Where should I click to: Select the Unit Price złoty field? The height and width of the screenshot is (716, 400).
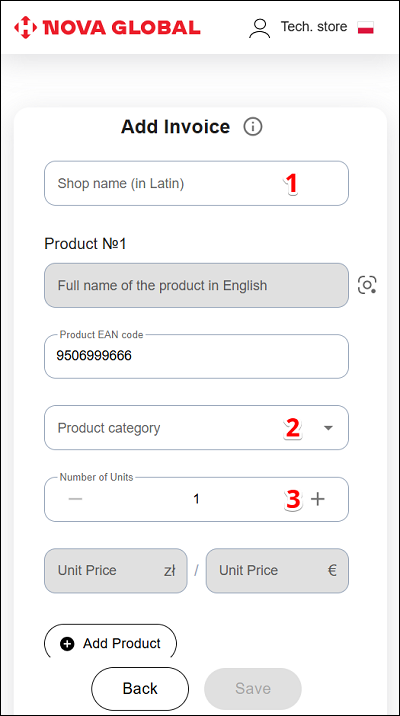click(116, 571)
